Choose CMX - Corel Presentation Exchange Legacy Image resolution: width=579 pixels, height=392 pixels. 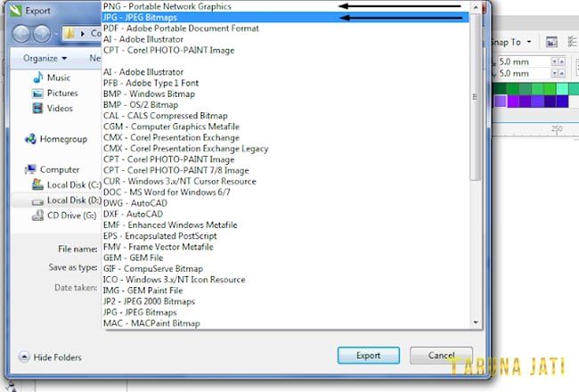point(285,148)
